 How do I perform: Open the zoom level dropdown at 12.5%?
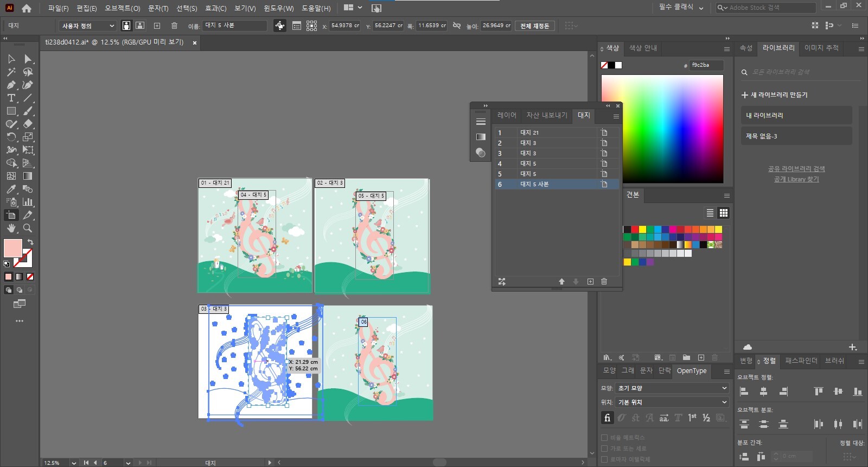click(x=74, y=463)
